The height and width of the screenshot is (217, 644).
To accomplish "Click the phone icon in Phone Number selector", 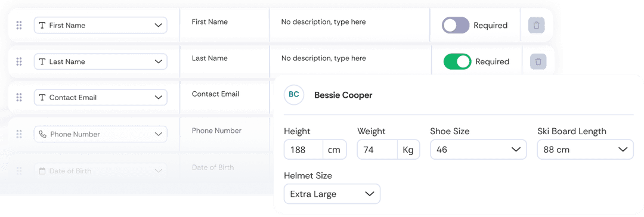I will pos(42,134).
